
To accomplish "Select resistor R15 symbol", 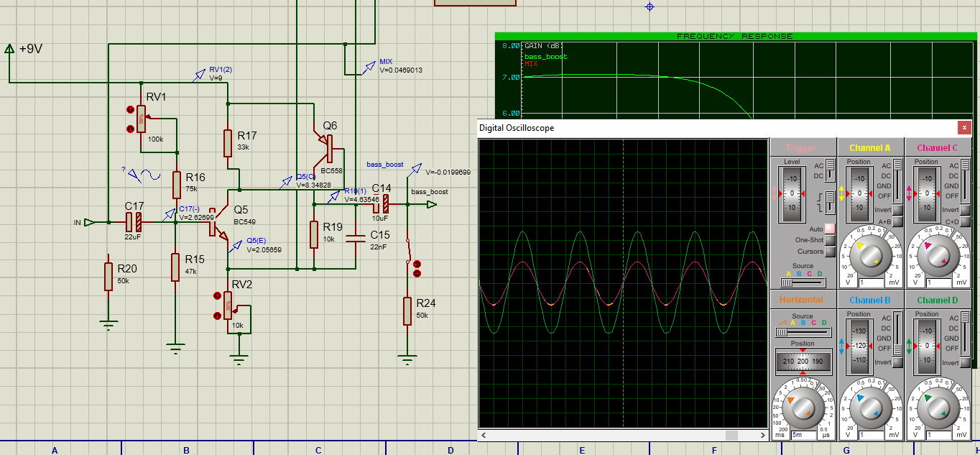I will tap(175, 267).
